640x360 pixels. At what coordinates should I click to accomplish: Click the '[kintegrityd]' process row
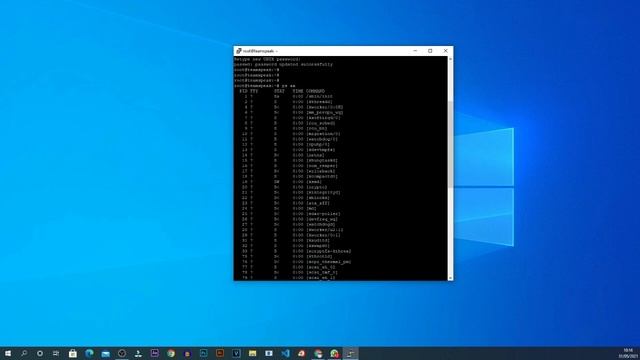click(290, 192)
